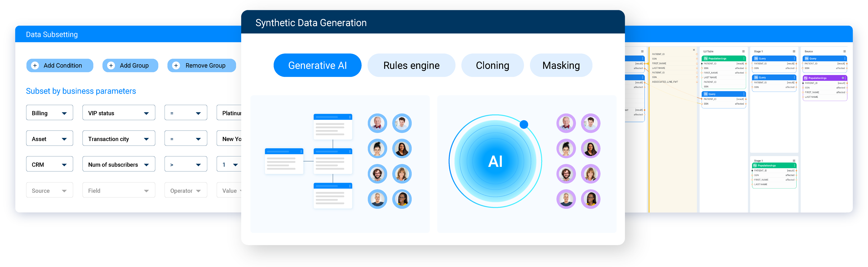The image size is (868, 267).
Task: Select the Masking tab
Action: [x=561, y=65]
